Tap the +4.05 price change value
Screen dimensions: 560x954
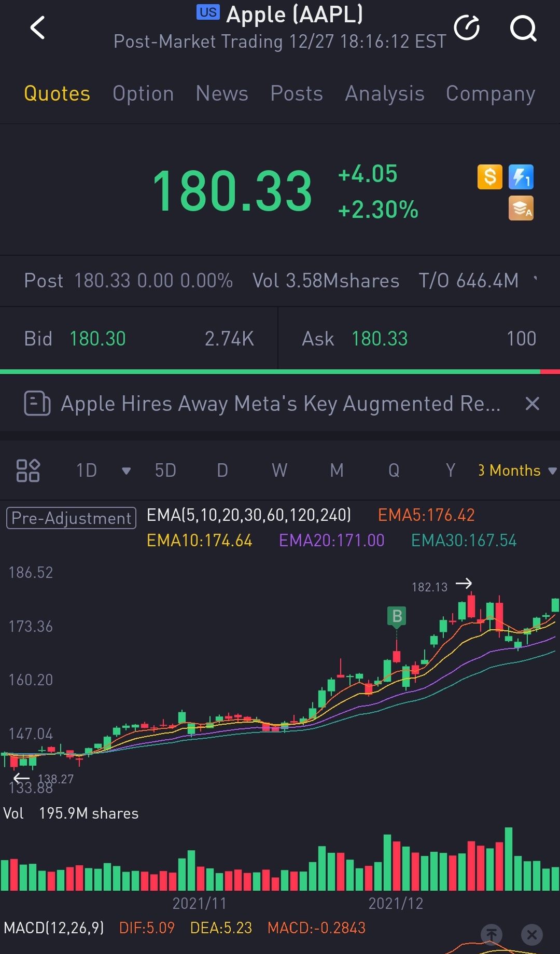368,174
